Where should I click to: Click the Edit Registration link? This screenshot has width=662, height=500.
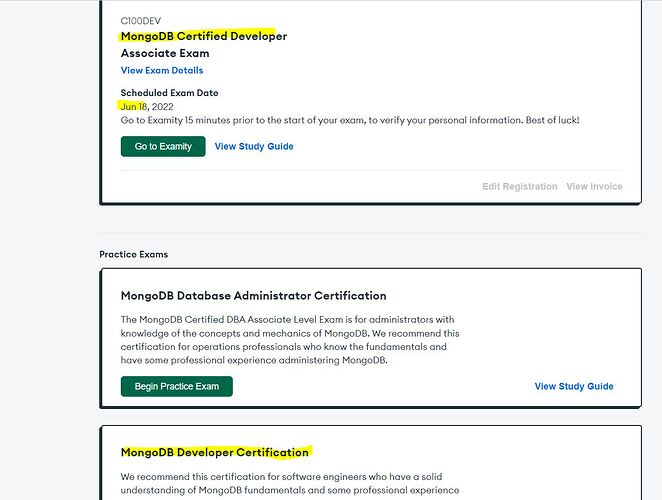519,186
